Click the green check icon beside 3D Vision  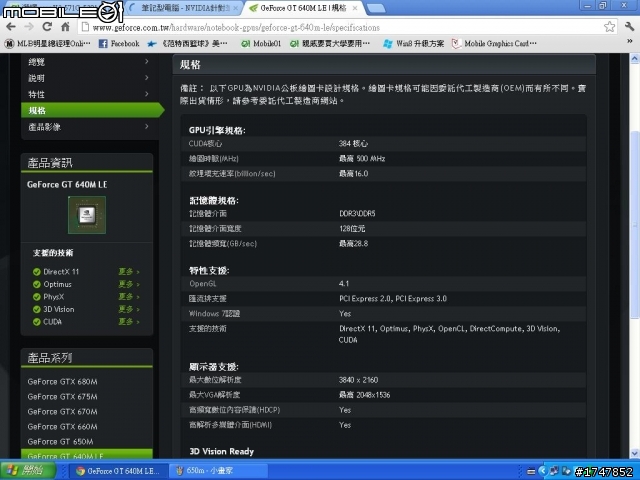click(36, 309)
